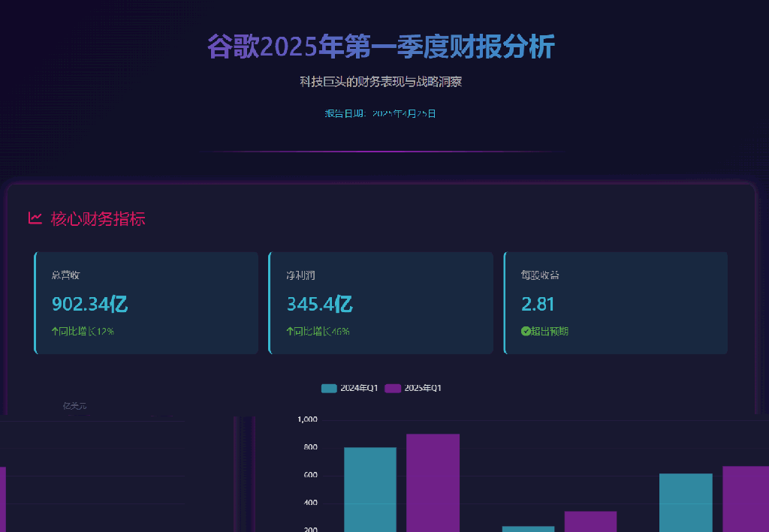Click the purple bar in the middle group
The height and width of the screenshot is (532, 769).
point(590,521)
